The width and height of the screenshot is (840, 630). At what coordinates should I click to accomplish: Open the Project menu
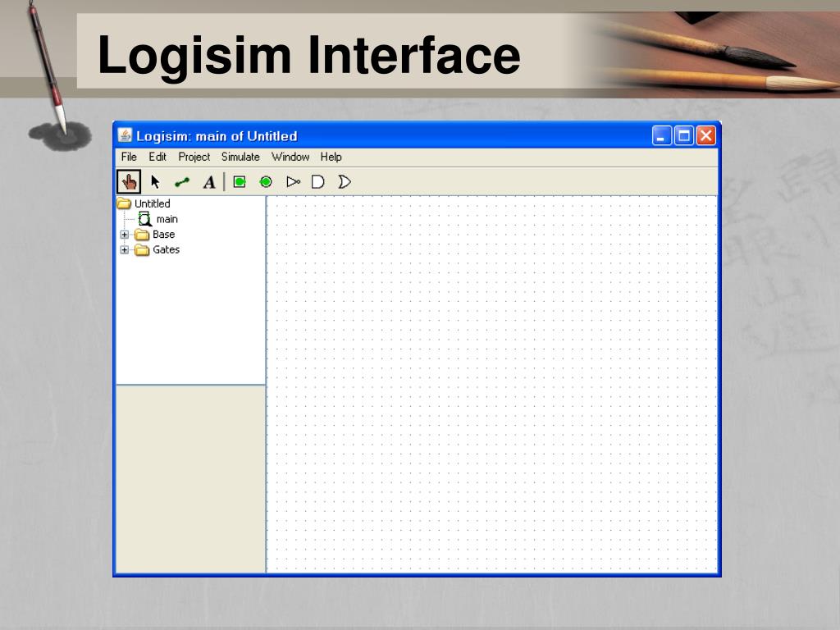[x=194, y=157]
